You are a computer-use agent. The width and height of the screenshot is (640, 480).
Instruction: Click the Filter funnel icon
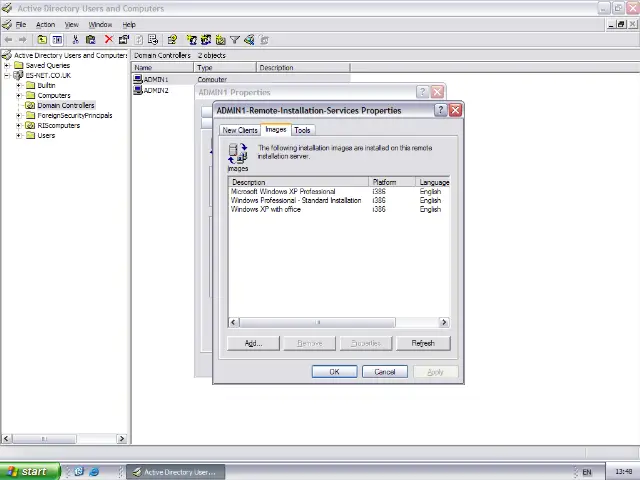tap(235, 40)
